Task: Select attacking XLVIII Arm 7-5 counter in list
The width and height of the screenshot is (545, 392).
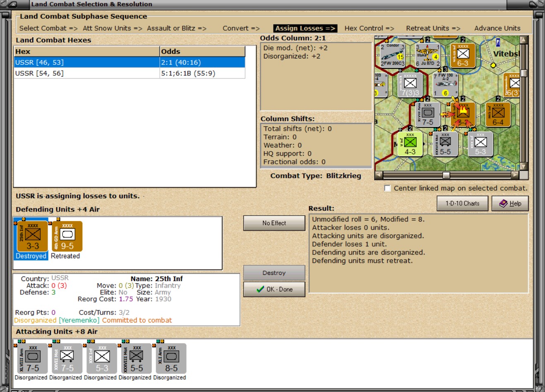Action: (32, 359)
